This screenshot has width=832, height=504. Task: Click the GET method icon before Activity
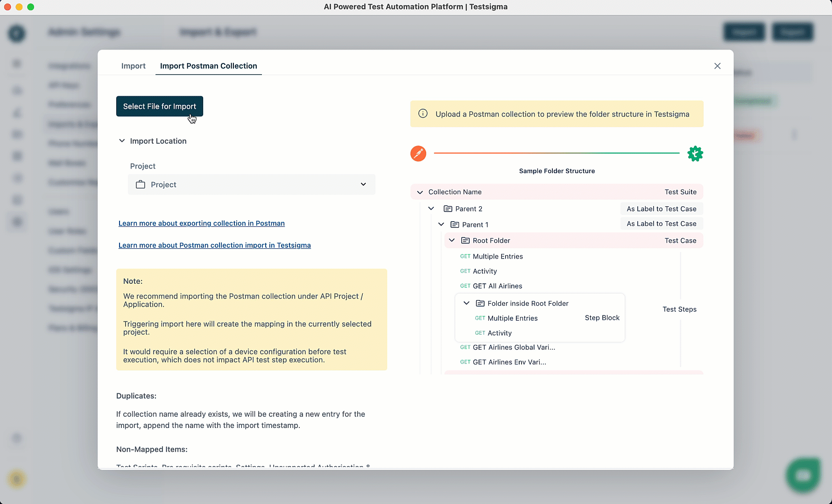point(465,271)
